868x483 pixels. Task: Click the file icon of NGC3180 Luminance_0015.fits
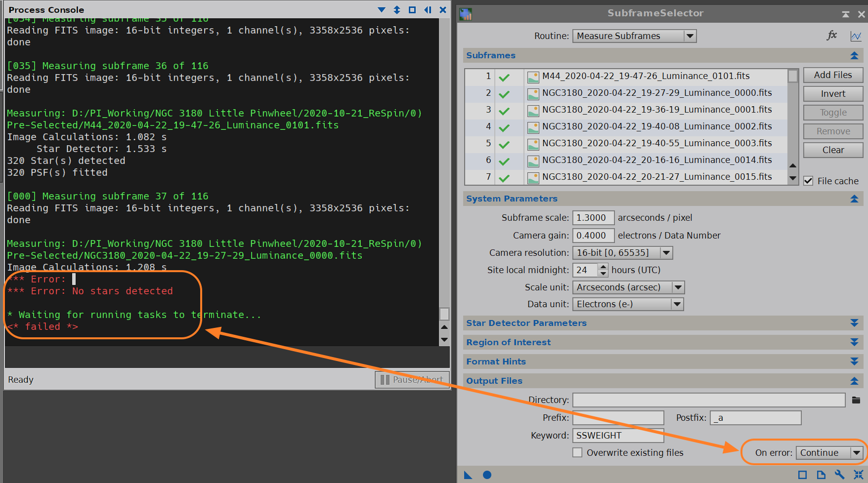coord(533,178)
